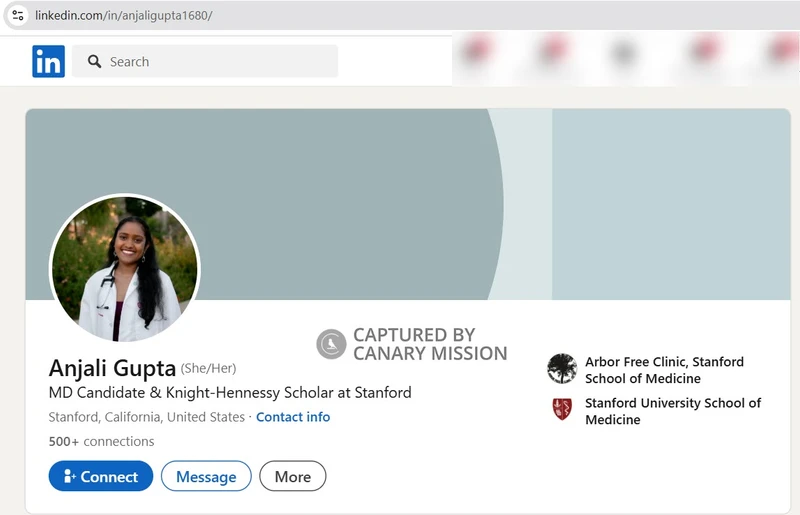The width and height of the screenshot is (800, 515).
Task: Click the Stanford School of Medicine shield logo
Action: (x=562, y=409)
